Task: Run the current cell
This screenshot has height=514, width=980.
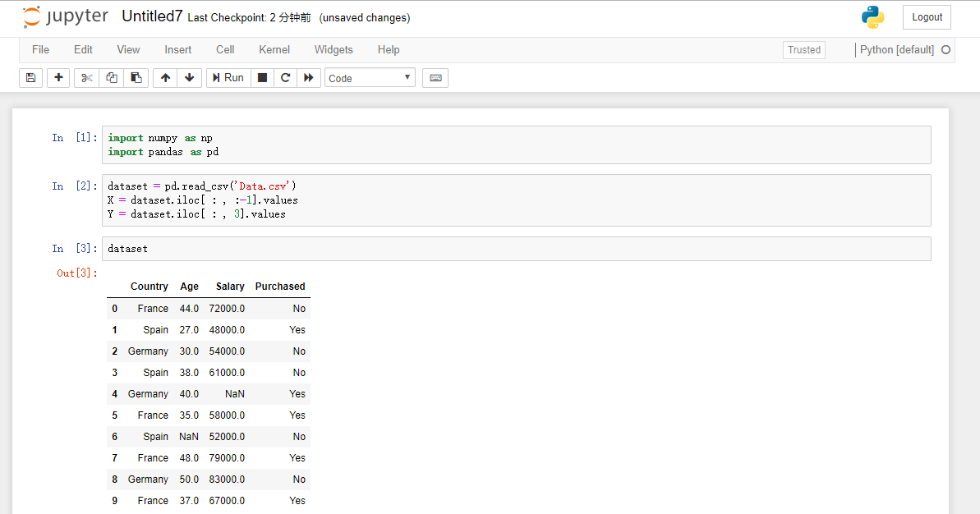Action: tap(228, 78)
